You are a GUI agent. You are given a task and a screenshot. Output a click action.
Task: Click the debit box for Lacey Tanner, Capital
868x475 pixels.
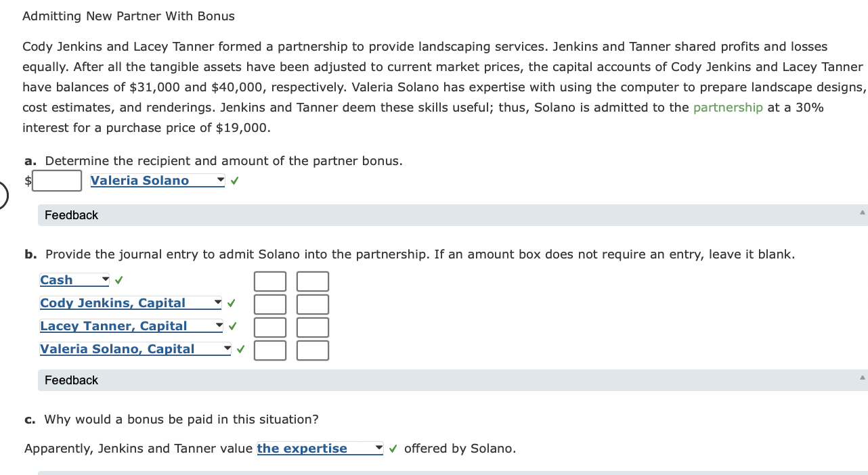coord(270,327)
